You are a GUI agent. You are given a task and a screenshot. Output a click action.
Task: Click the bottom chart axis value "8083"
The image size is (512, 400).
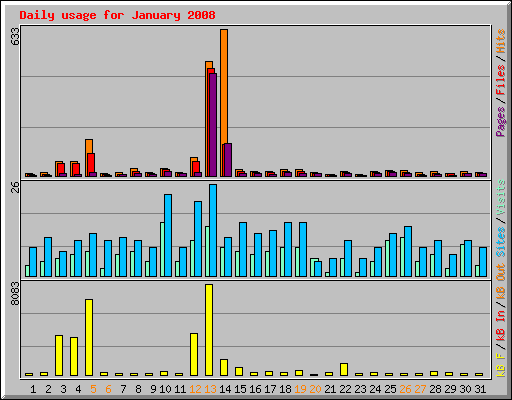15,294
